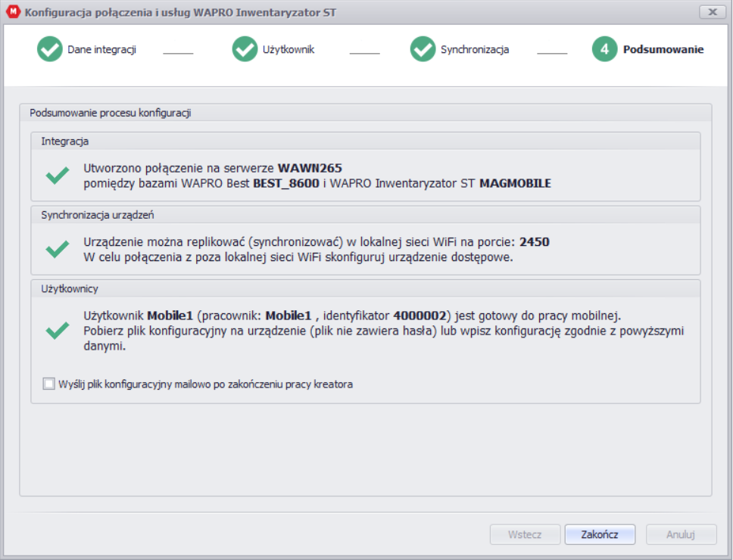Click the Użytkownik step checkmark icon
The width and height of the screenshot is (733, 560).
pos(245,49)
